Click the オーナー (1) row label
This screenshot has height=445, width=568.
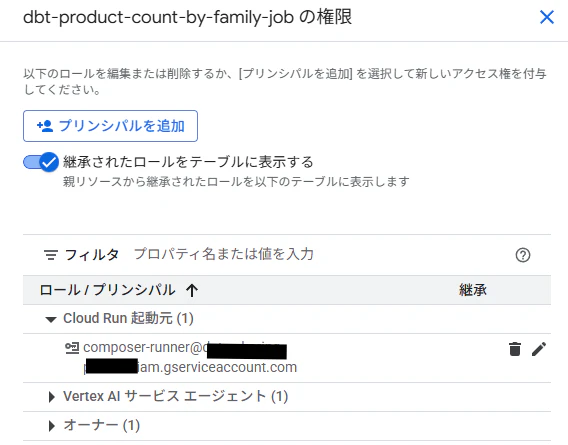pos(101,425)
